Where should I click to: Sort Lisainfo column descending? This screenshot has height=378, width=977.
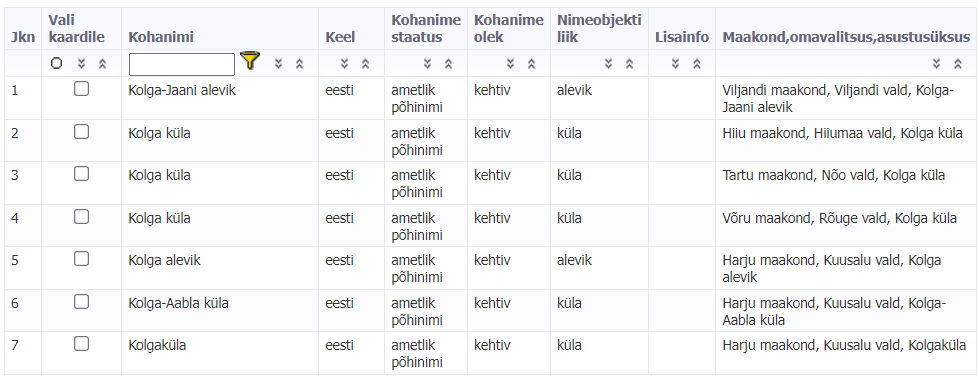(675, 64)
